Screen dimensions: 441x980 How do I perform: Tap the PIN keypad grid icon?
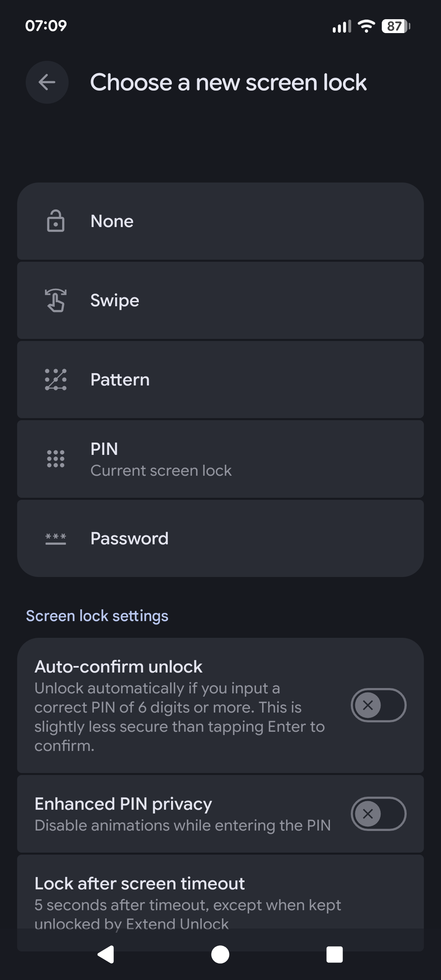pyautogui.click(x=56, y=459)
